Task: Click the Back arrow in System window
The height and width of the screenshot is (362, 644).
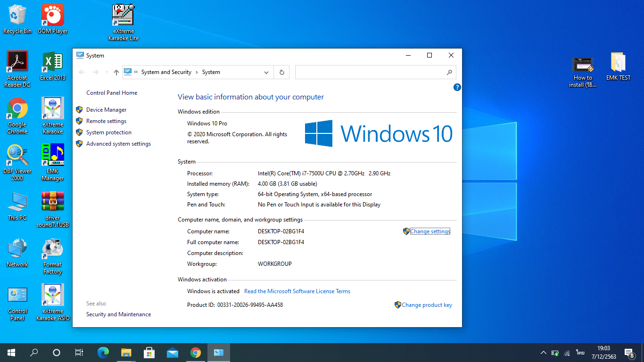Action: pos(82,72)
